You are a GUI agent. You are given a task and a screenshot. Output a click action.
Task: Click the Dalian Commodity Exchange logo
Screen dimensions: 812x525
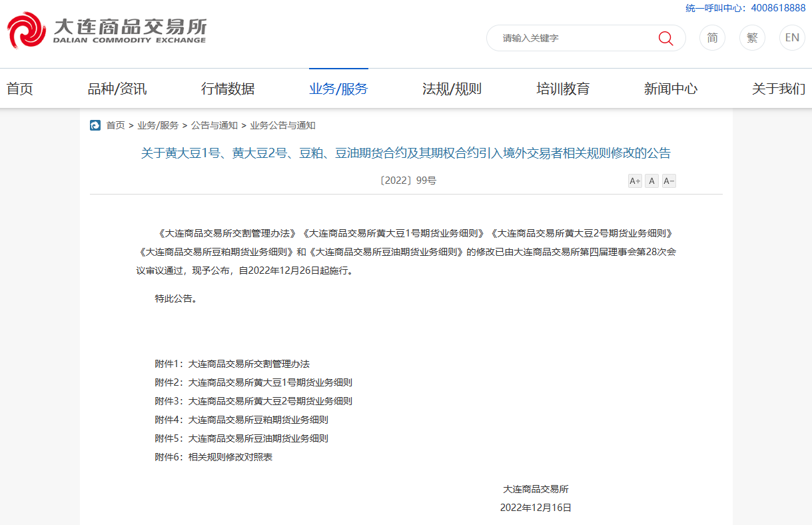click(107, 31)
